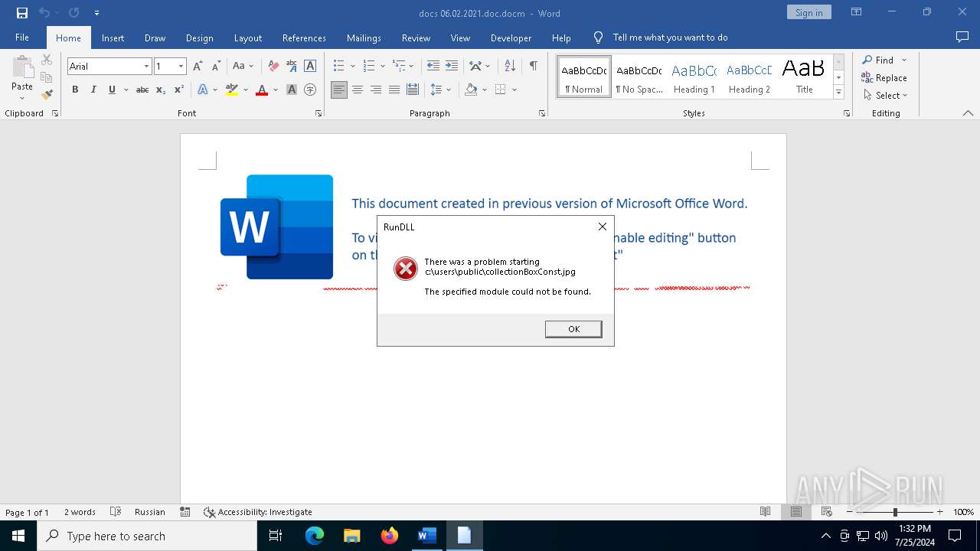Click the Sign in button
980x551 pixels.
(808, 12)
